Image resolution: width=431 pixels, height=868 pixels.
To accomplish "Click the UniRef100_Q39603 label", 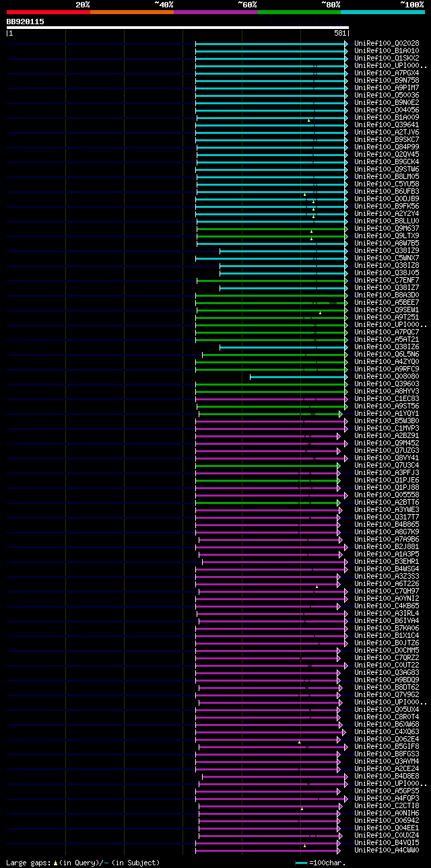I will [387, 384].
